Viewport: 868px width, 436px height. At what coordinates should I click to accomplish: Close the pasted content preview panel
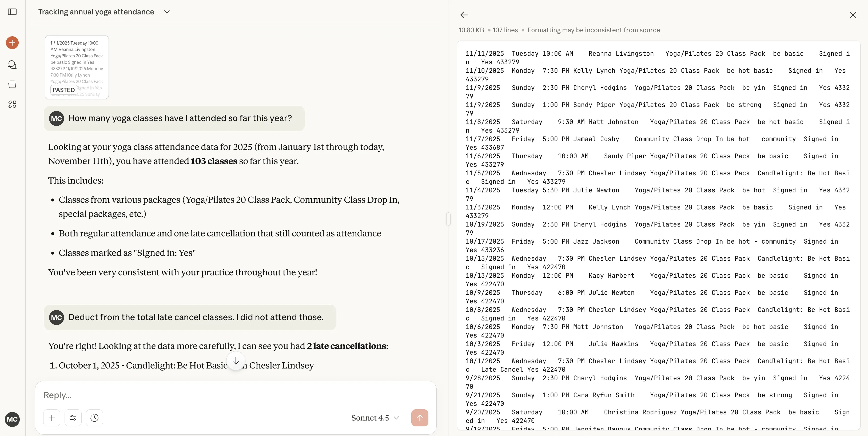coord(853,15)
